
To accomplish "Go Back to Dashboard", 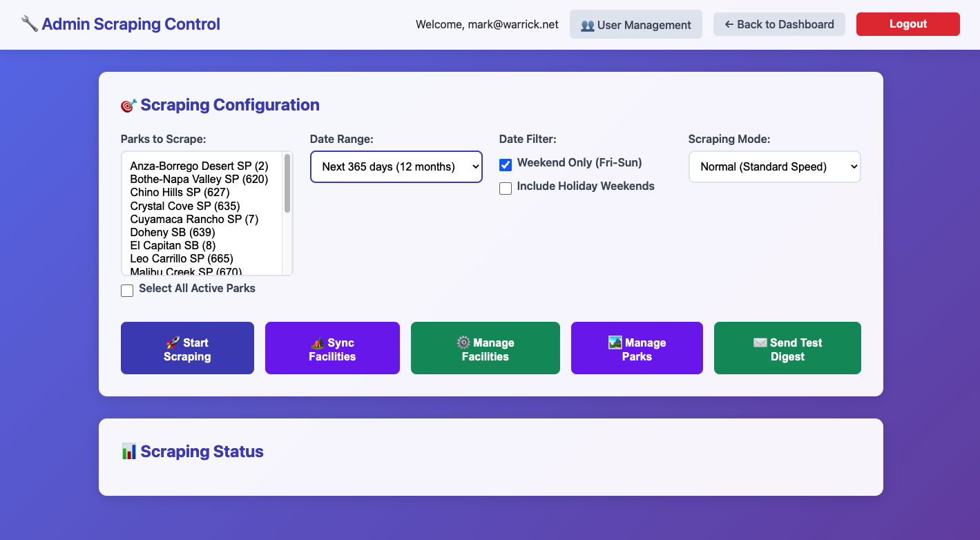I will click(779, 24).
